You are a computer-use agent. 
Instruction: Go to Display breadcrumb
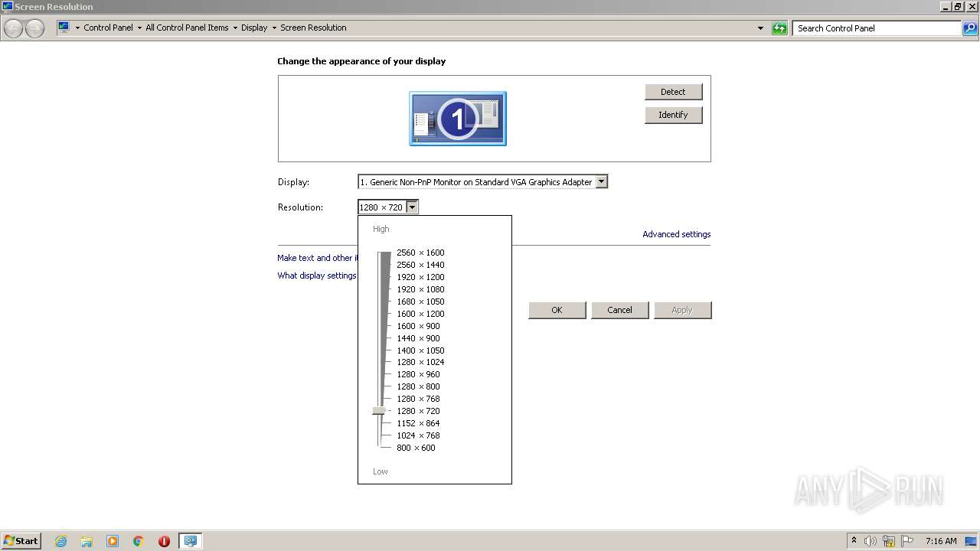pyautogui.click(x=254, y=28)
